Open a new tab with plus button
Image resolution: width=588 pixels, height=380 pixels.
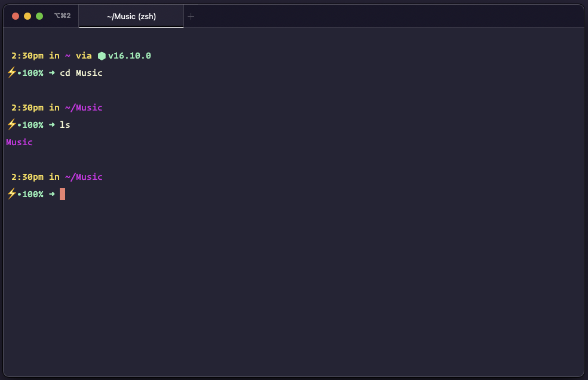pos(191,17)
